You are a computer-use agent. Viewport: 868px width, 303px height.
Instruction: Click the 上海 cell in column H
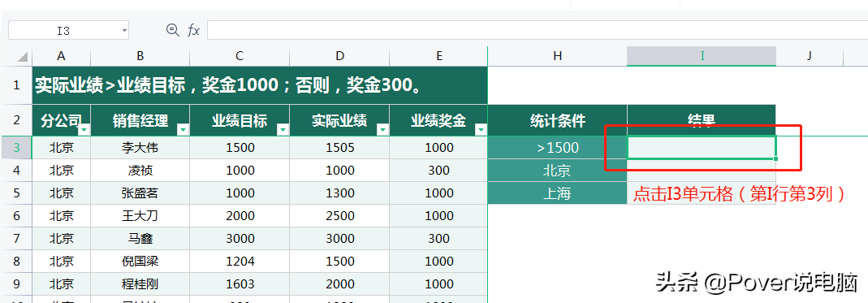pyautogui.click(x=558, y=193)
